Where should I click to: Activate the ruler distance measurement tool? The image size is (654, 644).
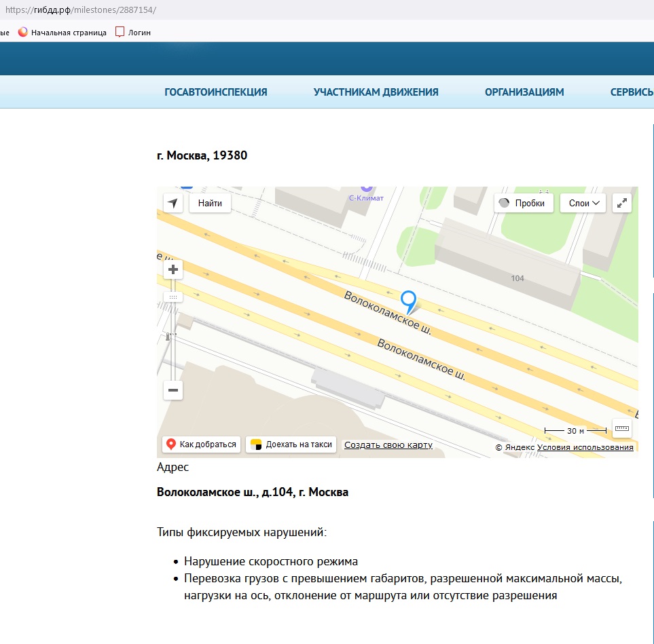[x=621, y=428]
